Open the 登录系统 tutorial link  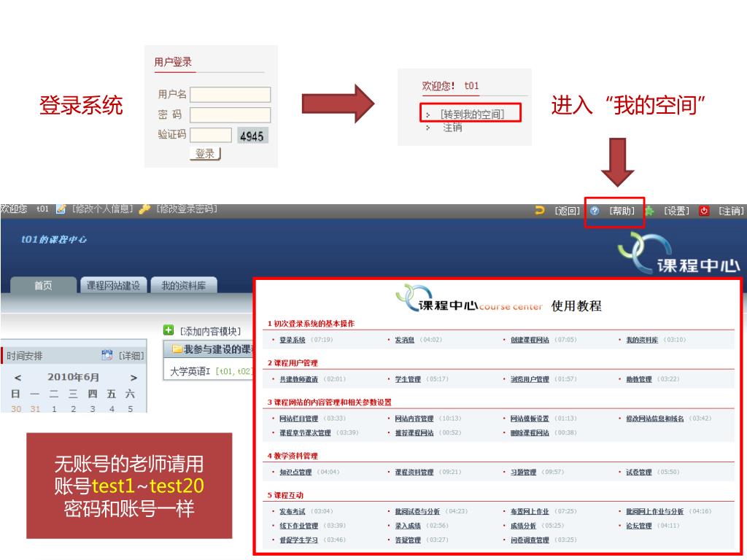tap(292, 340)
